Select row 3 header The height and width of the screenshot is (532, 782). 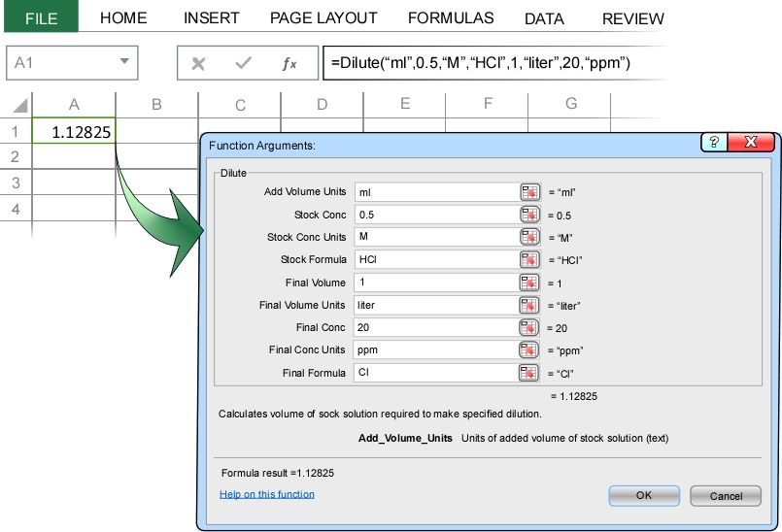point(15,183)
